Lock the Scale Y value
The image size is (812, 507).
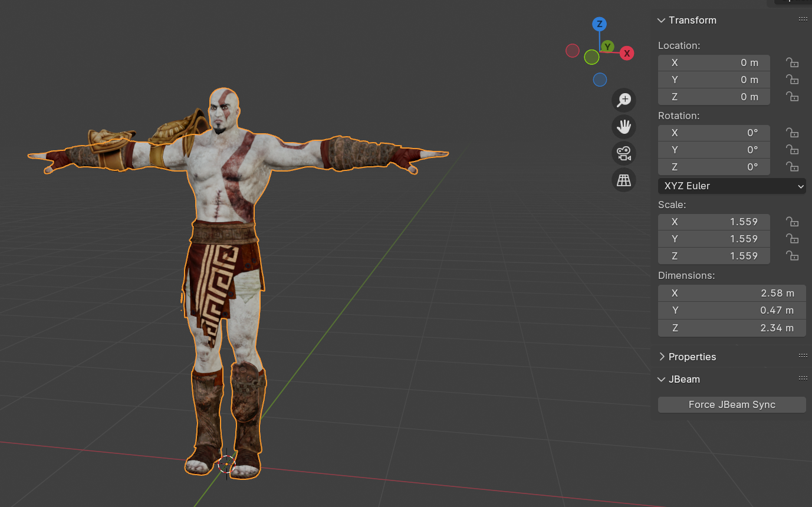(792, 239)
